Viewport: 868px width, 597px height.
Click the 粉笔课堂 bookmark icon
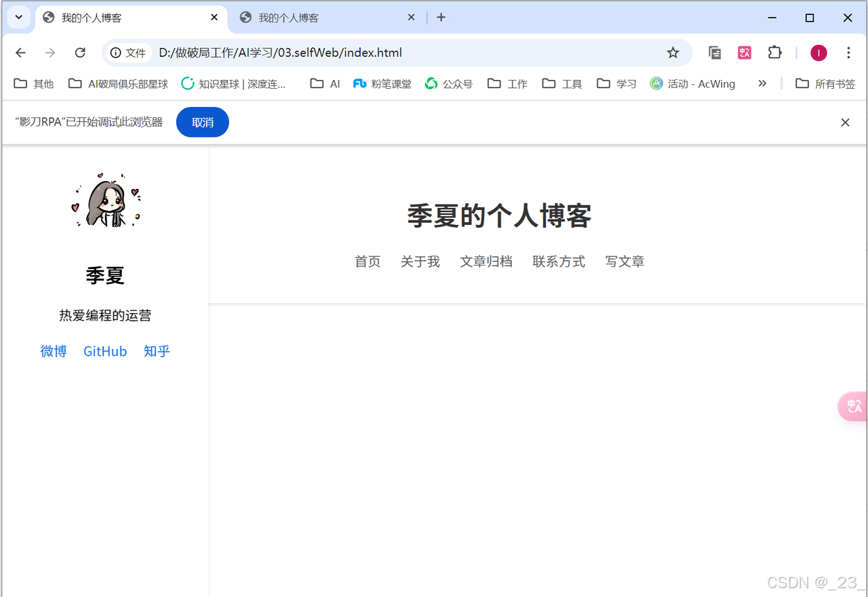pos(359,83)
